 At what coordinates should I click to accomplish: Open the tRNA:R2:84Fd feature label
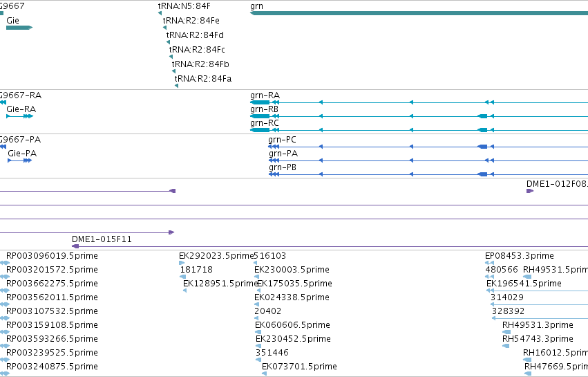coord(195,35)
